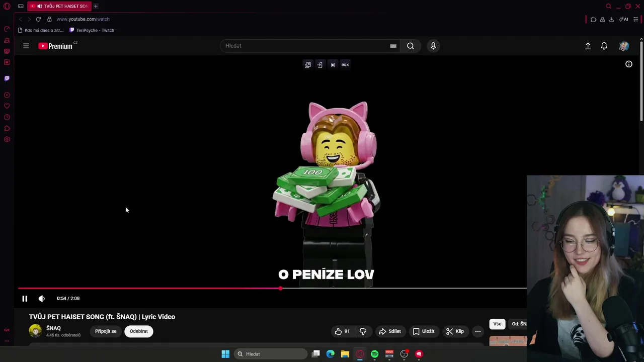Open the more actions three-dot menu
This screenshot has height=362, width=644.
point(478,331)
